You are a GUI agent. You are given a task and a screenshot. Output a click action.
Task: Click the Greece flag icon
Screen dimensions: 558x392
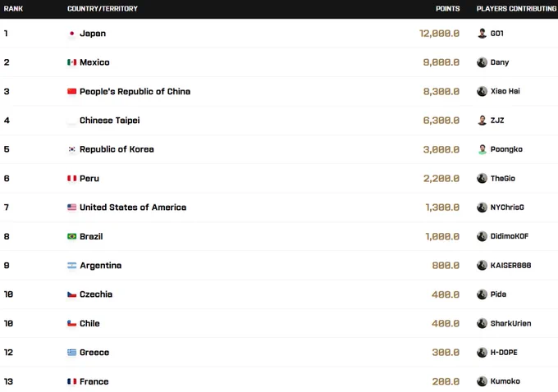click(72, 352)
